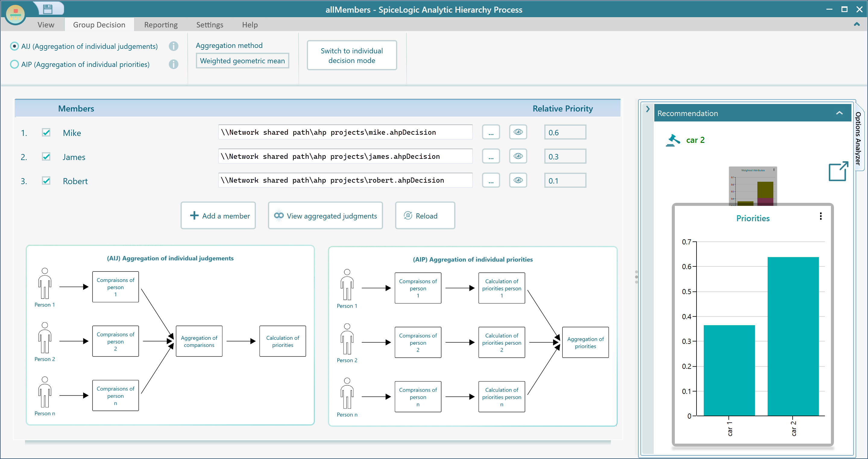This screenshot has width=868, height=459.
Task: Uncheck the Mike member checkbox
Action: click(46, 132)
